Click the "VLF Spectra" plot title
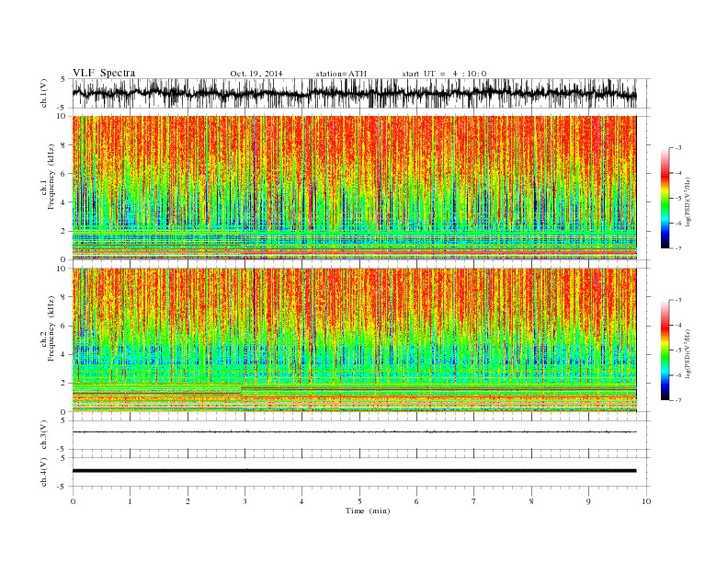728x563 pixels. click(x=104, y=73)
